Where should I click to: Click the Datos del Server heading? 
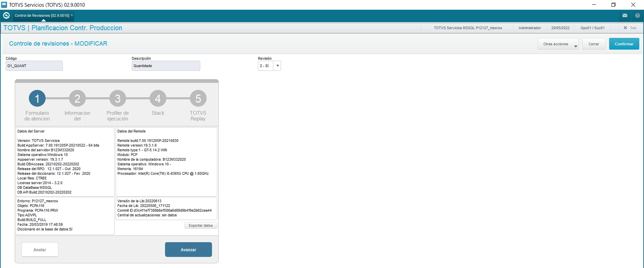[31, 131]
